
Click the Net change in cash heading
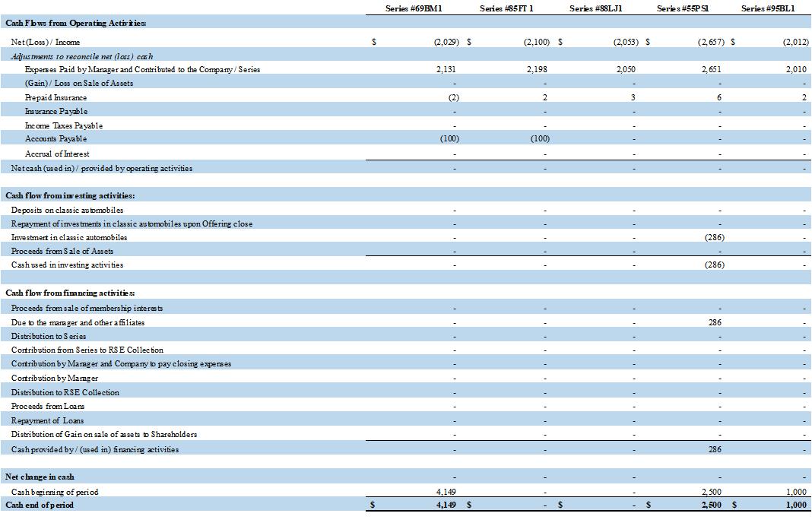pos(40,477)
